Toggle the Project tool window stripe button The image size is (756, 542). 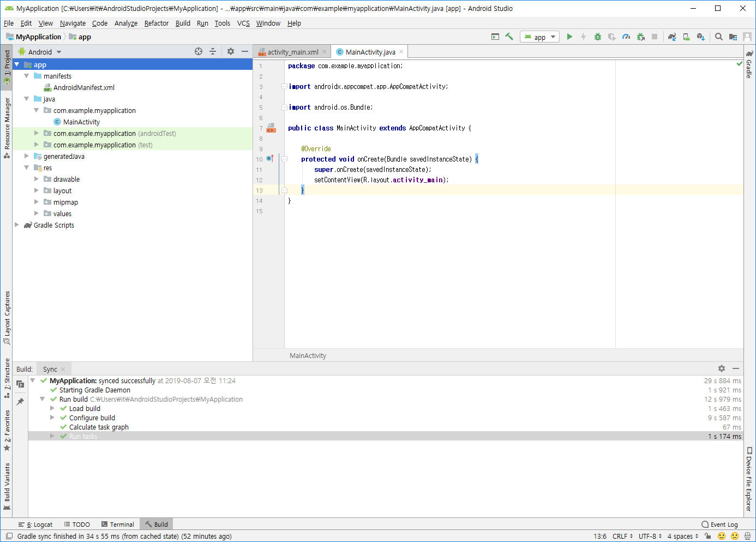pyautogui.click(x=7, y=67)
